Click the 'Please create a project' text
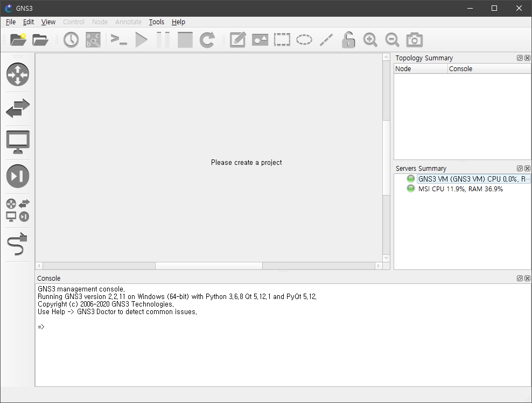This screenshot has height=403, width=532. point(246,162)
